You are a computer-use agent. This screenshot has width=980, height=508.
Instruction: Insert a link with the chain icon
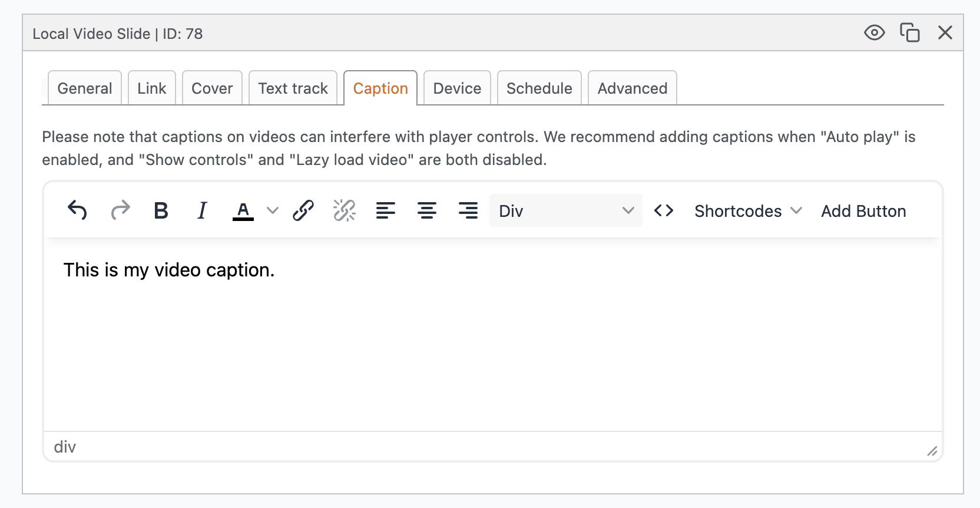click(303, 210)
